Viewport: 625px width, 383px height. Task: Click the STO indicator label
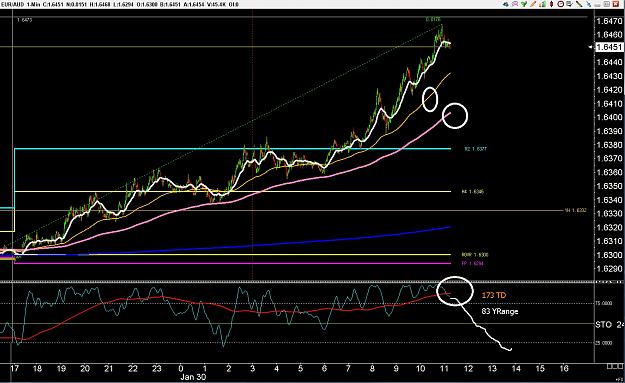(x=603, y=325)
